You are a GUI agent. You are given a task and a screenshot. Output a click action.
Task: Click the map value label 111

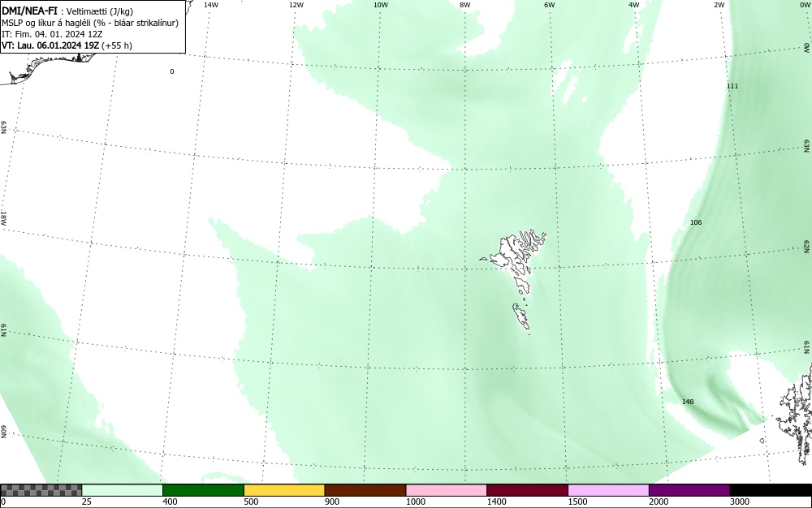point(732,86)
